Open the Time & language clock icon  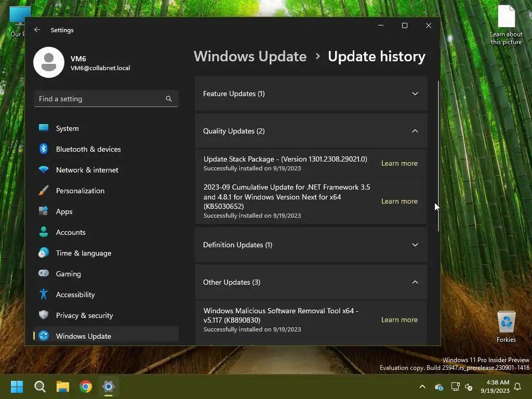coord(44,253)
